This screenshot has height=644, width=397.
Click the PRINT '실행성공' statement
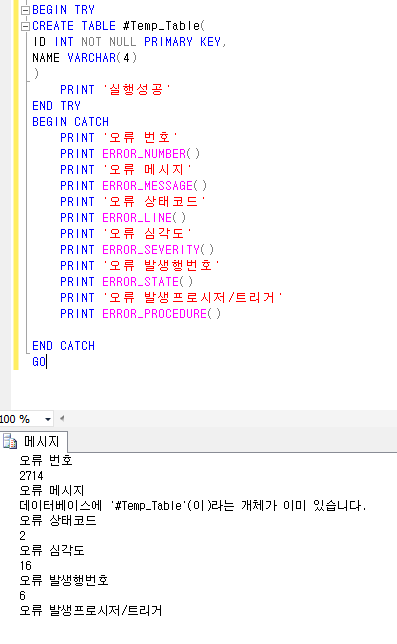pyautogui.click(x=115, y=90)
